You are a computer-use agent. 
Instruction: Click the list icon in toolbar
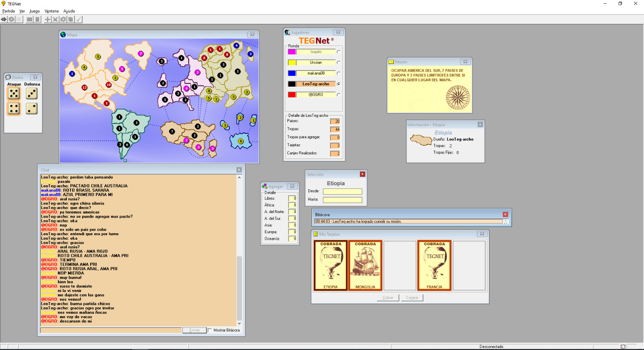pos(19,19)
